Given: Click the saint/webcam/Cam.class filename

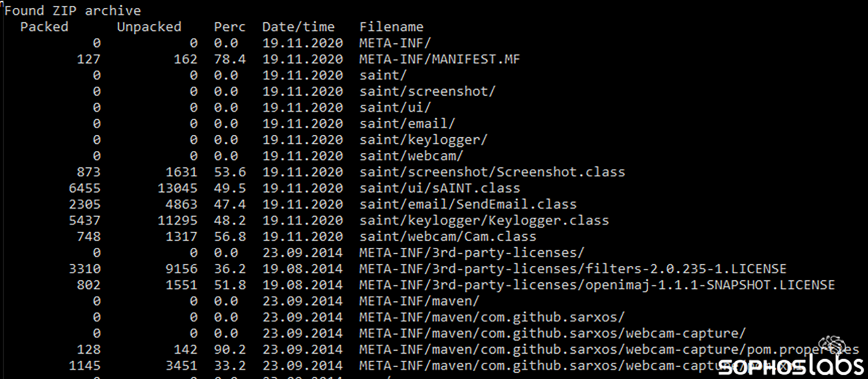Looking at the screenshot, I should coord(448,236).
